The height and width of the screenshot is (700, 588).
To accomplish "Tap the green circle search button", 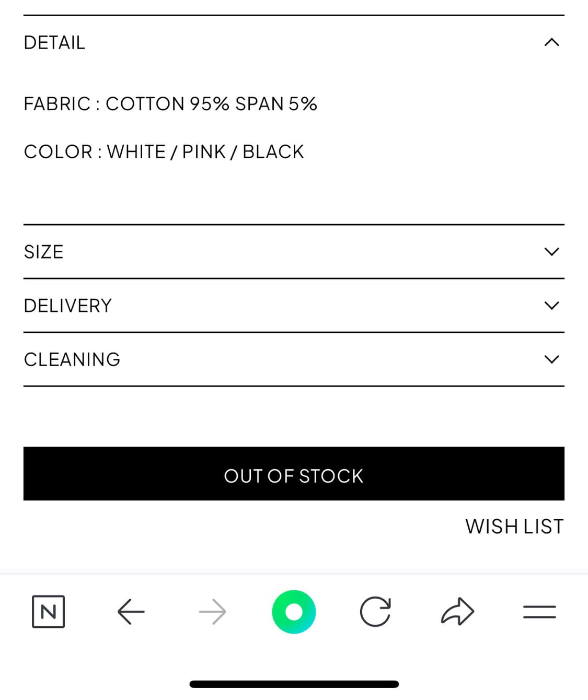I will click(294, 612).
